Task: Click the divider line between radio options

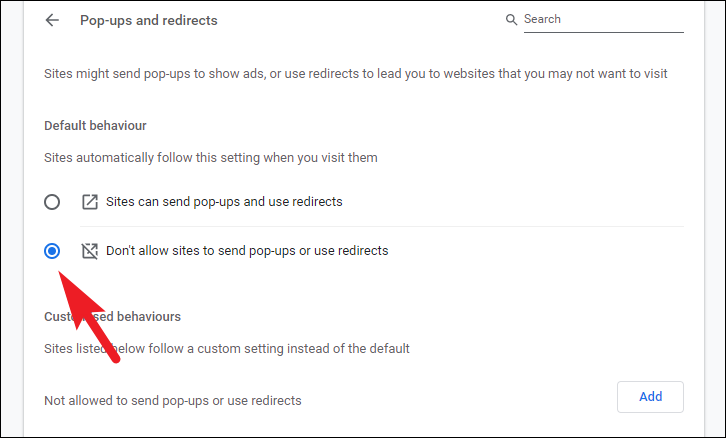Action: [x=382, y=226]
